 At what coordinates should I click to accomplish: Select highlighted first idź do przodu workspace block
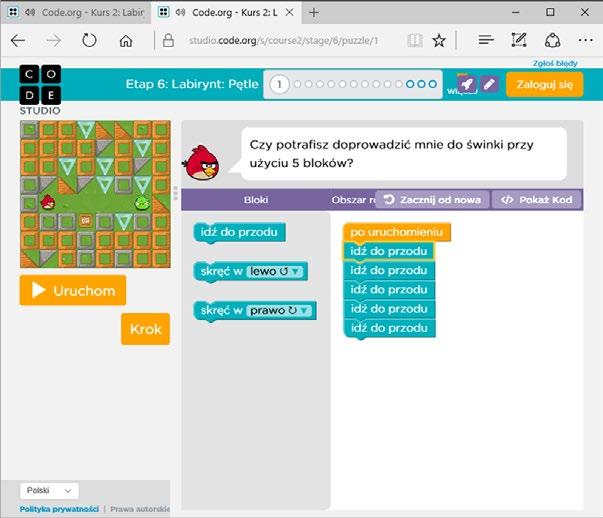click(x=388, y=251)
